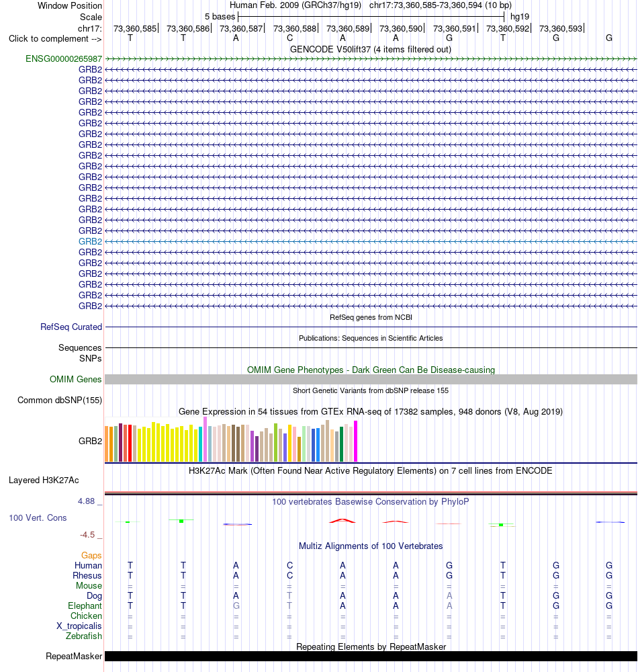
Task: Click base 'C' in the reference sequence row
Action: pos(290,38)
